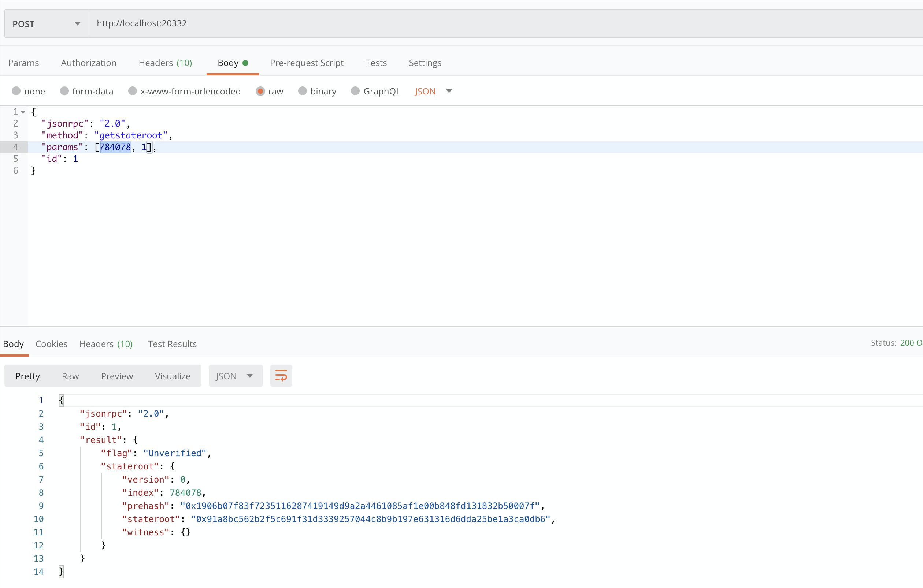Toggle the wrap lines icon
Screen dimensions: 923x588
281,376
